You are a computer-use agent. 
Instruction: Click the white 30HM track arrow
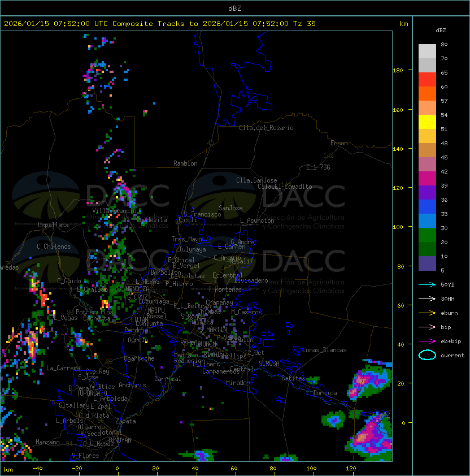coord(427,298)
